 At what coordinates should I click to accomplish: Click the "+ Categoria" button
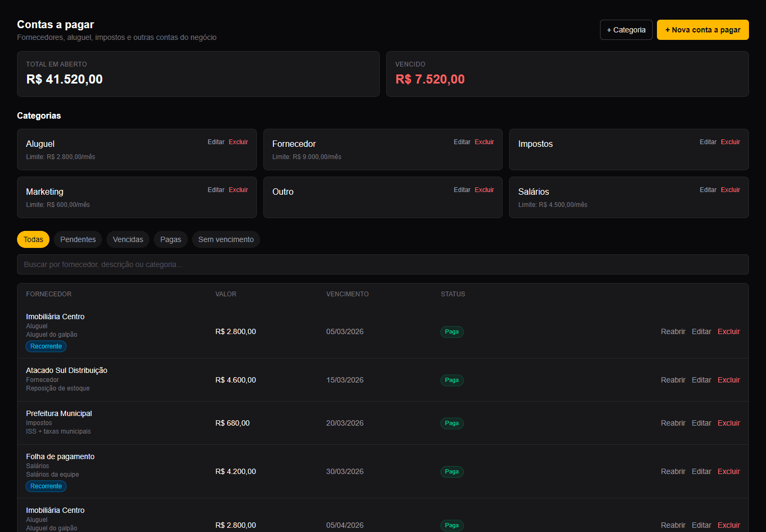click(626, 30)
